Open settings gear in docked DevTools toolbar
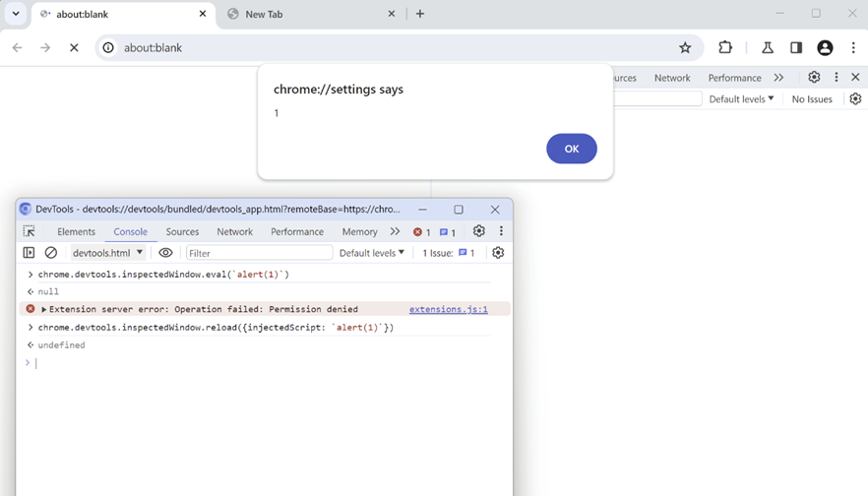Image resolution: width=868 pixels, height=496 pixels. (x=814, y=77)
